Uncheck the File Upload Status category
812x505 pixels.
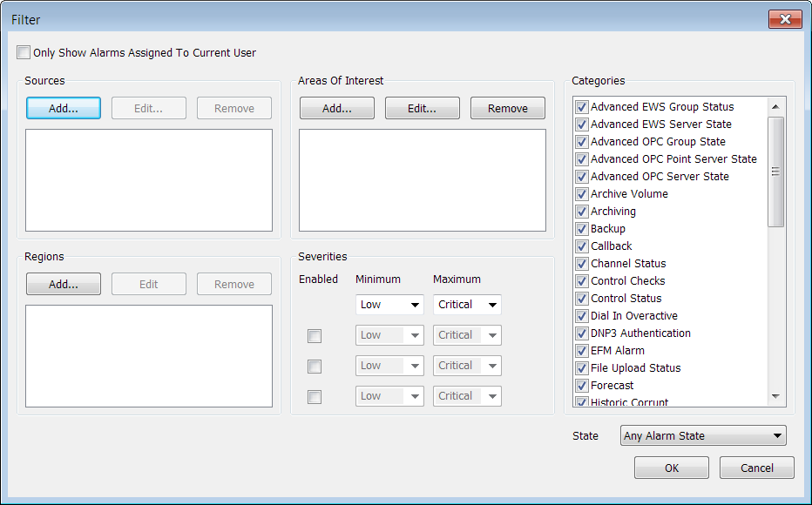point(582,368)
